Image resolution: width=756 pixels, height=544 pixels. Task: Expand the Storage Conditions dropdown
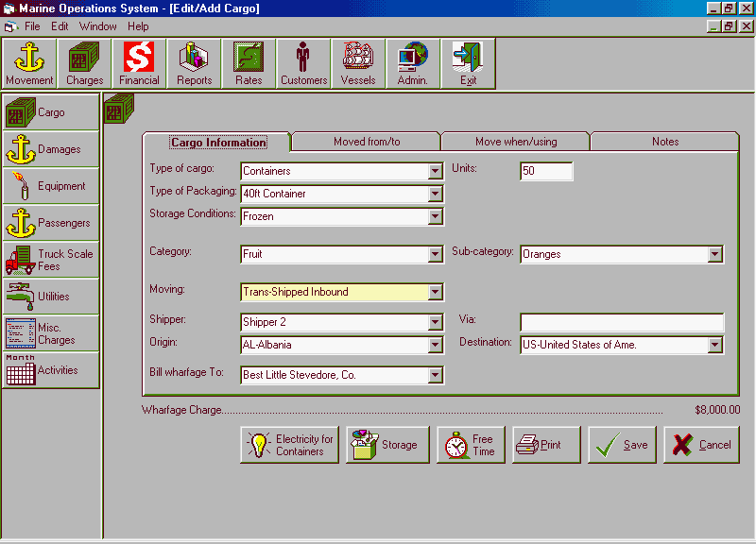(x=435, y=217)
